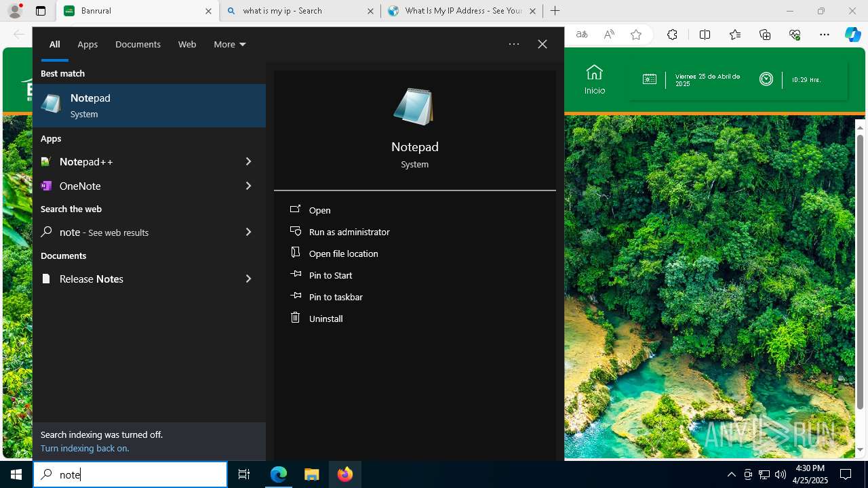Image resolution: width=868 pixels, height=488 pixels.
Task: Toggle Edge split screen view
Action: point(705,35)
